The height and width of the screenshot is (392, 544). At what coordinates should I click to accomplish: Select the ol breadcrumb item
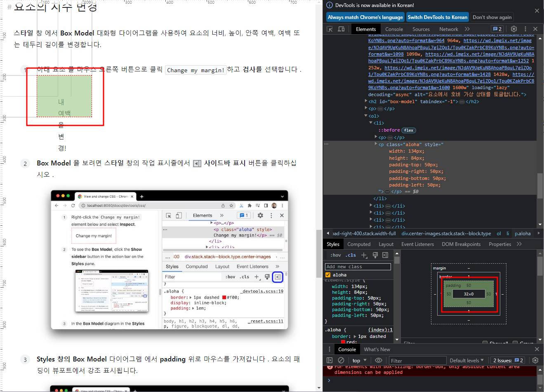[x=499, y=233]
